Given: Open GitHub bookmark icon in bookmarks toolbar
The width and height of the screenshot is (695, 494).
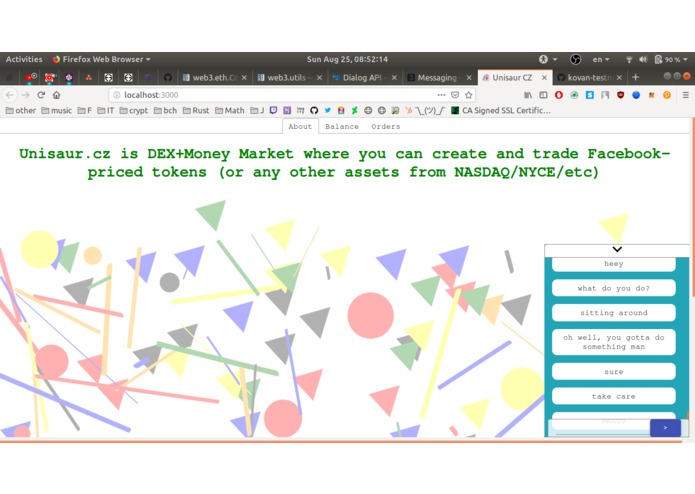Looking at the screenshot, I should coord(314,110).
